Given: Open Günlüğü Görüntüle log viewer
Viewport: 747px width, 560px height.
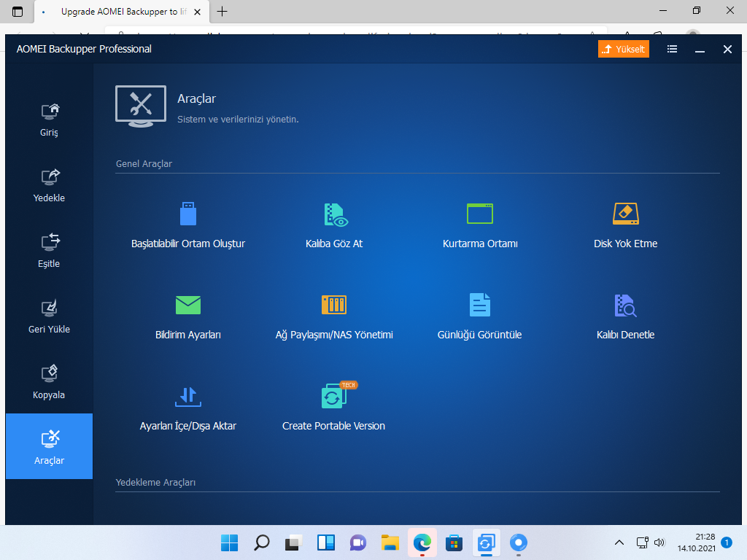Looking at the screenshot, I should point(480,317).
